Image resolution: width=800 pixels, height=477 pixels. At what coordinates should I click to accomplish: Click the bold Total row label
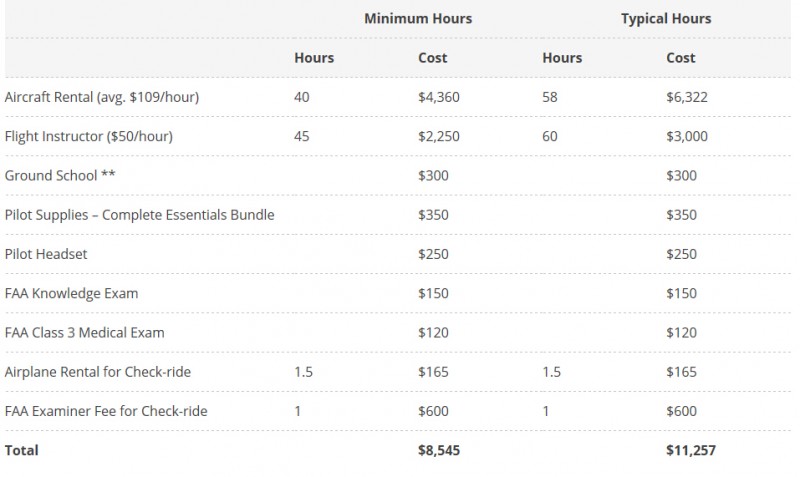(x=21, y=450)
